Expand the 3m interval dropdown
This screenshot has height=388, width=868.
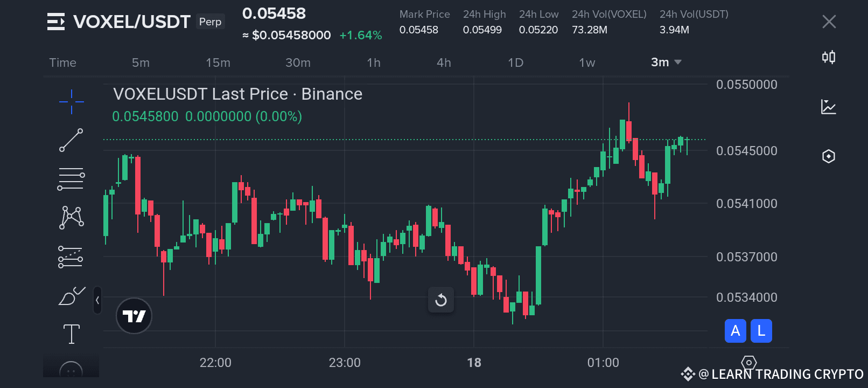667,63
